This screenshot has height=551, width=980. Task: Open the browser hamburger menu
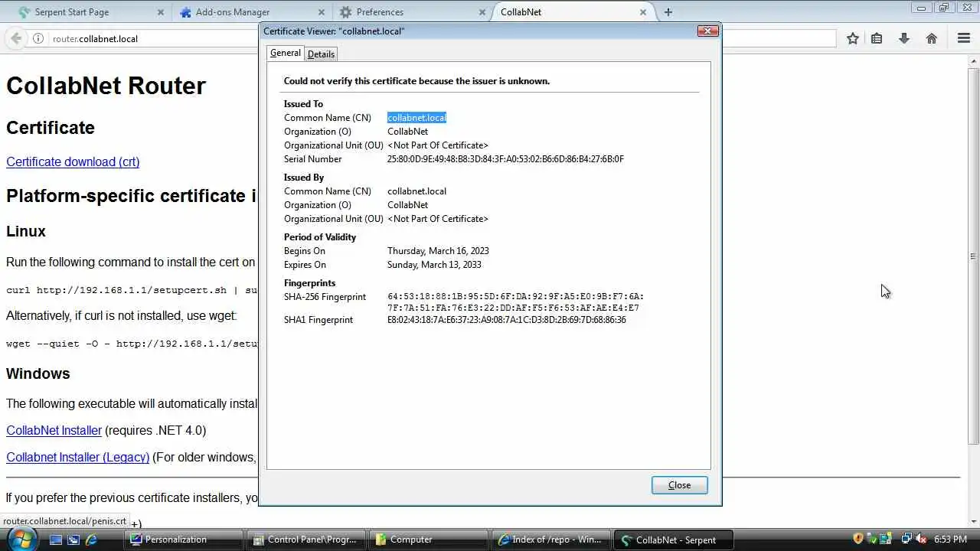[964, 38]
